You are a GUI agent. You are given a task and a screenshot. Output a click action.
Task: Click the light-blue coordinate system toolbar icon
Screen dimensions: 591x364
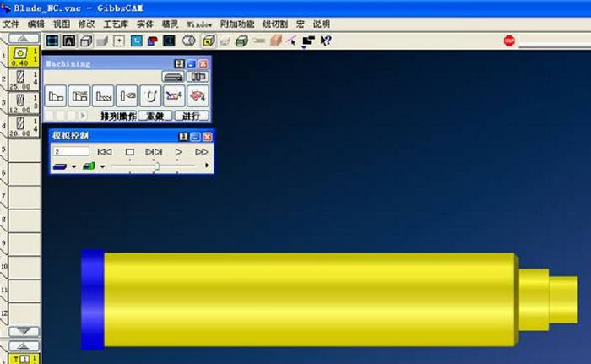(x=136, y=41)
